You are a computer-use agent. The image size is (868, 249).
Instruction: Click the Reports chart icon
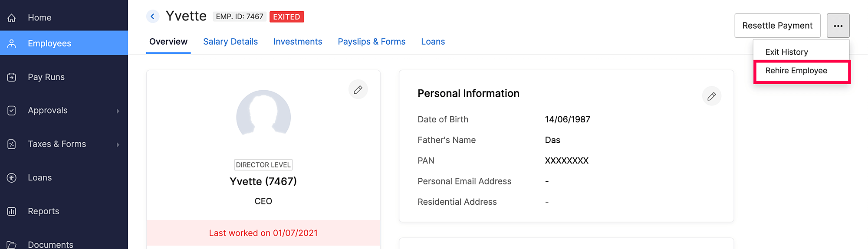tap(12, 211)
